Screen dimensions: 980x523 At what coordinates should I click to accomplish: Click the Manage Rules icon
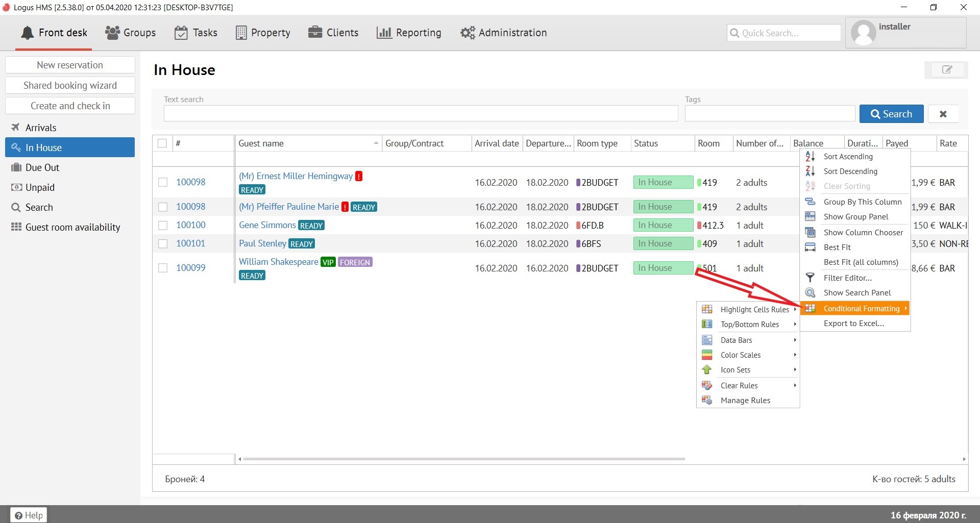pos(707,400)
